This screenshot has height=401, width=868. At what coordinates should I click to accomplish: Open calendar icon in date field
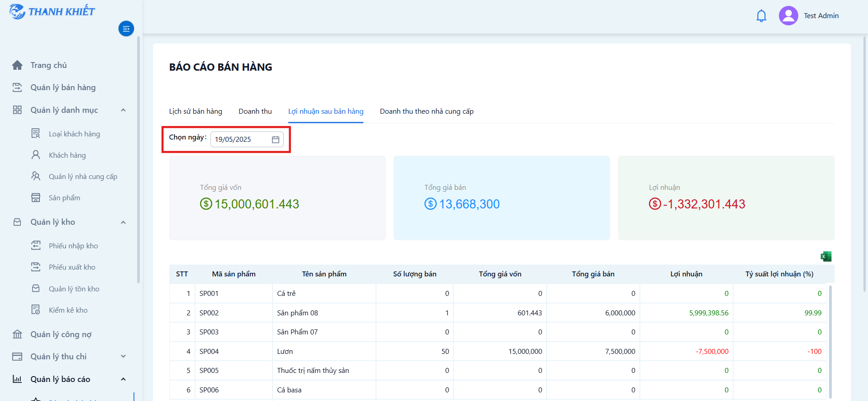point(276,140)
